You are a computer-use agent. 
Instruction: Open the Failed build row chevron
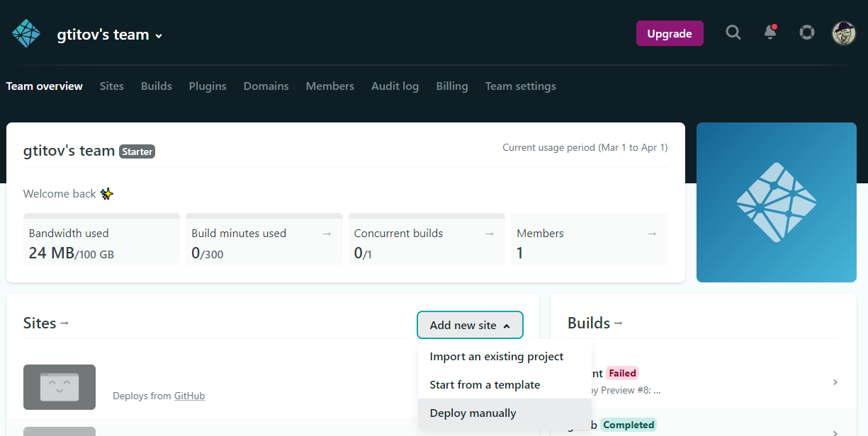(x=835, y=382)
